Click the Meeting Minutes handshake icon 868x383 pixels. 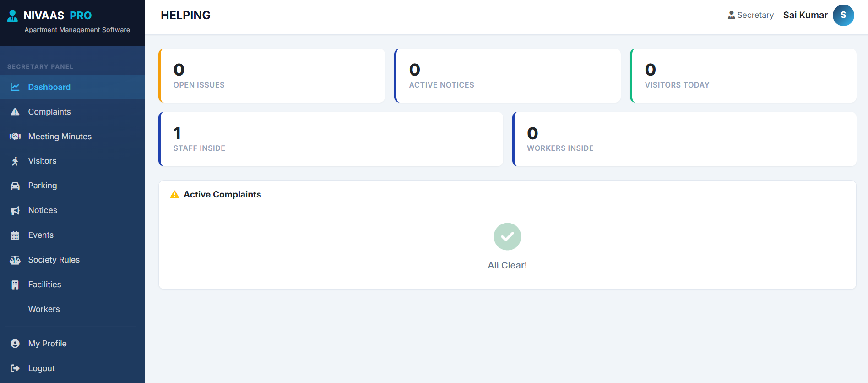15,137
